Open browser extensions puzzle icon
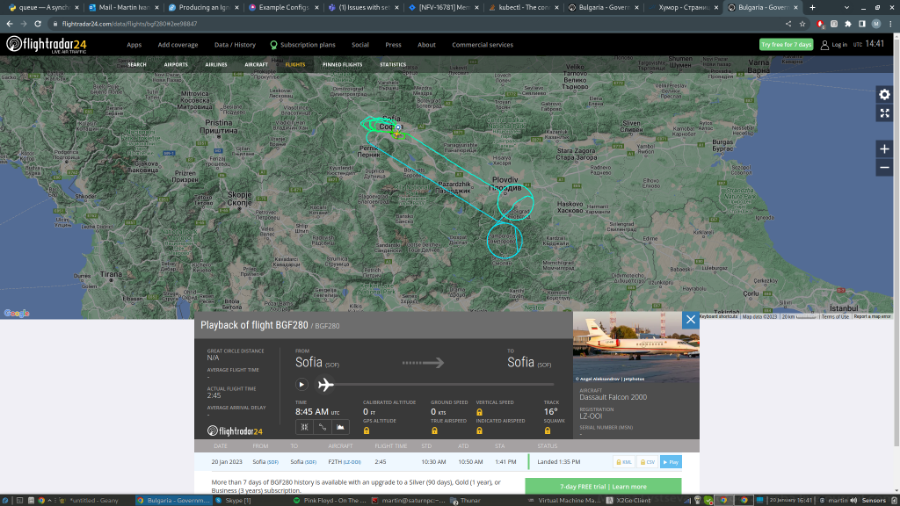 click(848, 24)
